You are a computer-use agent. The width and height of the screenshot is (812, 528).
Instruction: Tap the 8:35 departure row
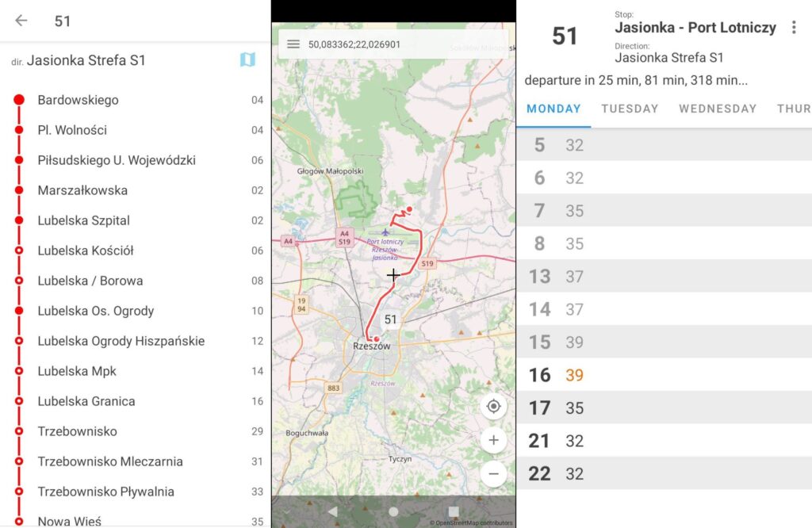click(x=664, y=243)
